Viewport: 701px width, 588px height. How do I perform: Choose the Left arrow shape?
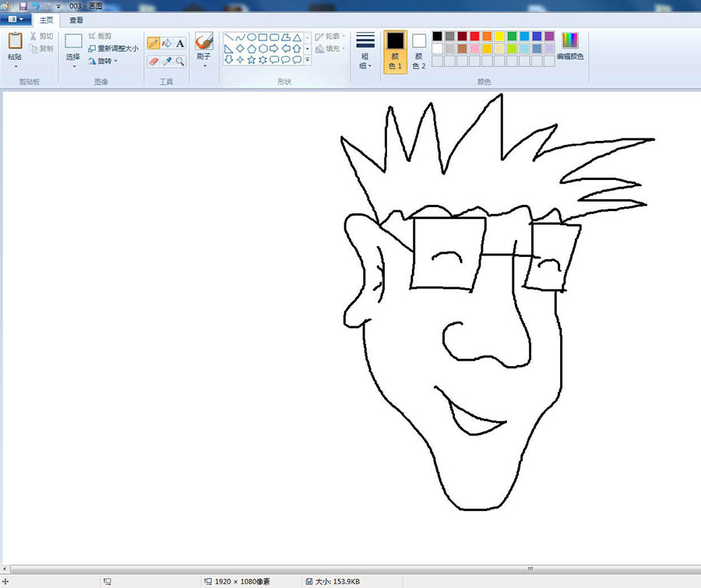(286, 48)
